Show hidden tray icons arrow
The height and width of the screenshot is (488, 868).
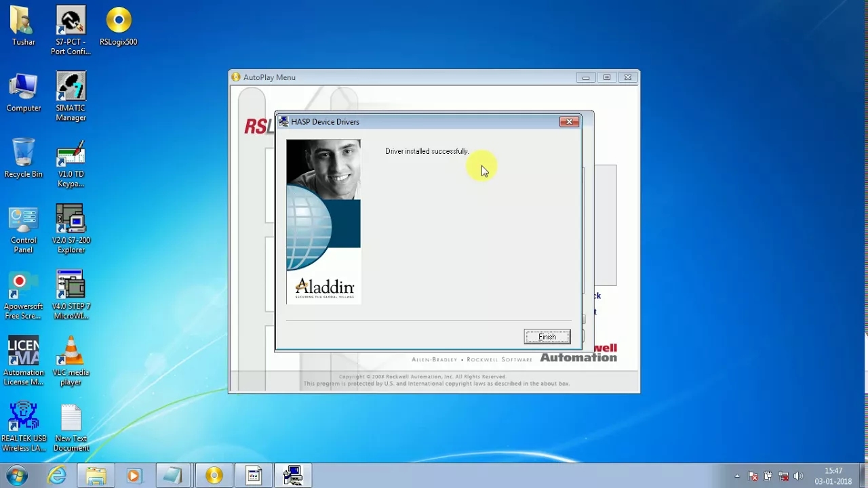[x=737, y=476]
